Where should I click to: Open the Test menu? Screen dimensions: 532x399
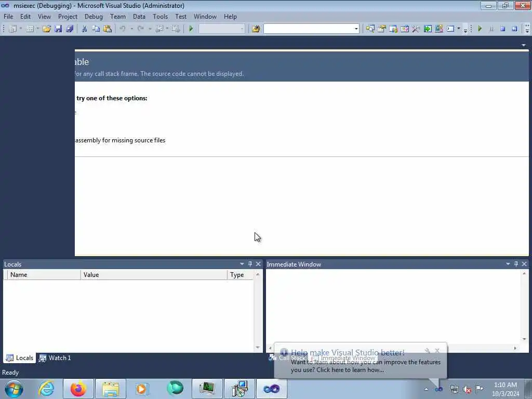180,17
